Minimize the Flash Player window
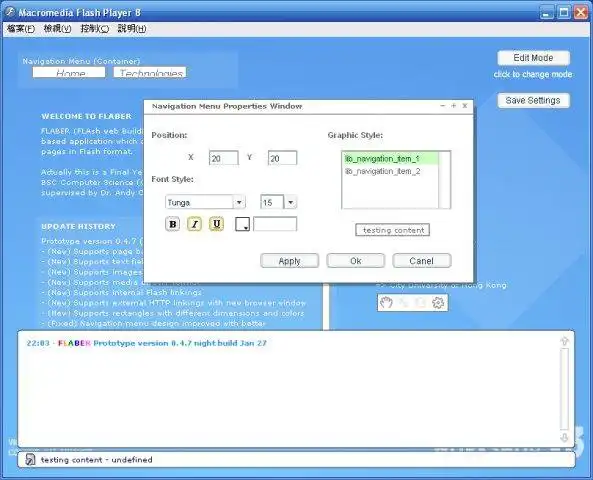Image resolution: width=593 pixels, height=480 pixels. (x=546, y=12)
